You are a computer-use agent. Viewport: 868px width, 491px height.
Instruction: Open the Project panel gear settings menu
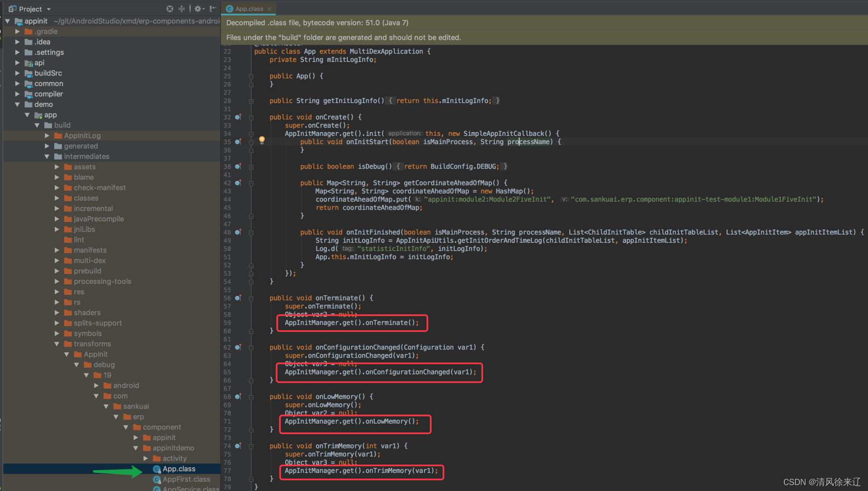(x=199, y=9)
